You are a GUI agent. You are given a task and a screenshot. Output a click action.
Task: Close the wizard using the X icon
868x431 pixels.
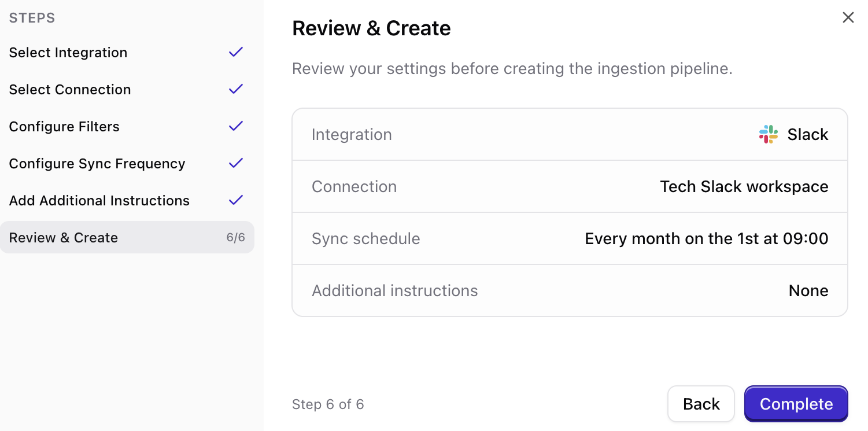point(848,17)
